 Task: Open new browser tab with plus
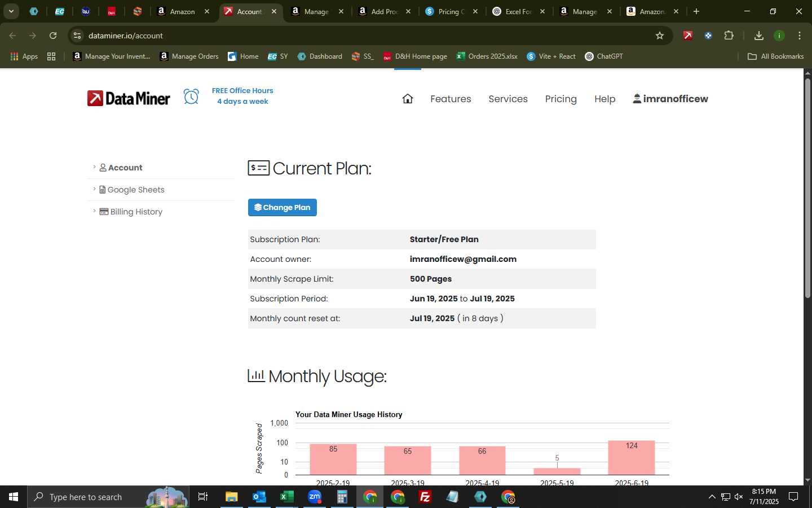(696, 11)
